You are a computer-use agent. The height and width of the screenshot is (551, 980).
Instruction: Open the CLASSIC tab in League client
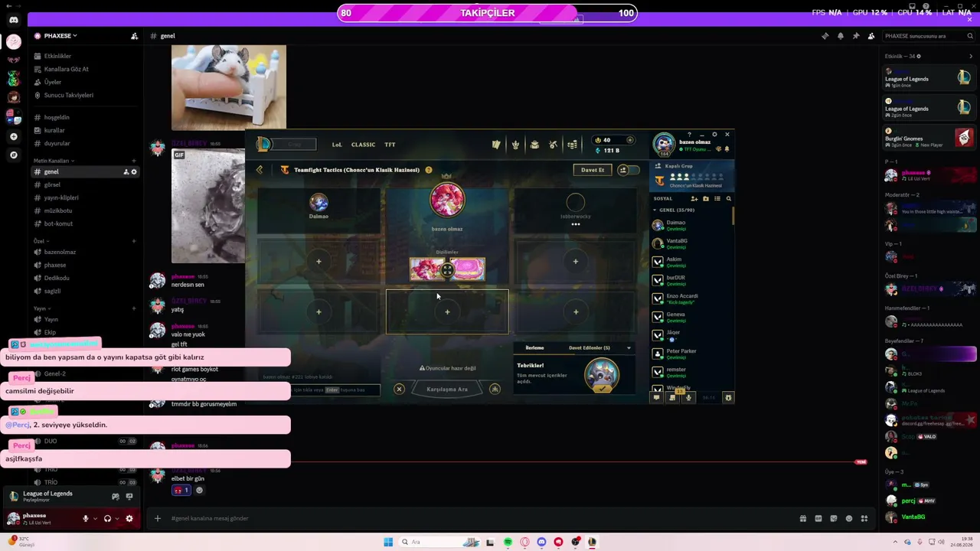[363, 145]
